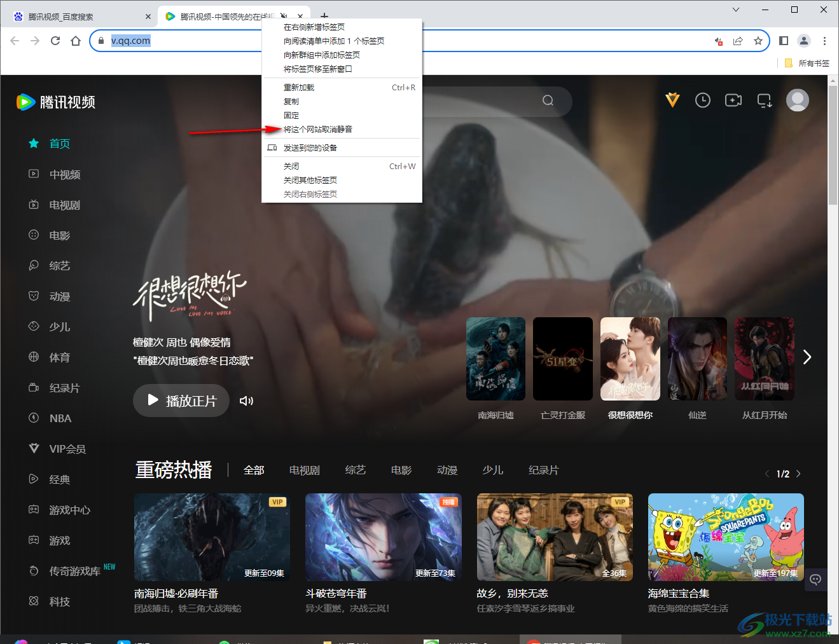
Task: Open 斗破苍穹年番 video card
Action: pyautogui.click(x=383, y=537)
